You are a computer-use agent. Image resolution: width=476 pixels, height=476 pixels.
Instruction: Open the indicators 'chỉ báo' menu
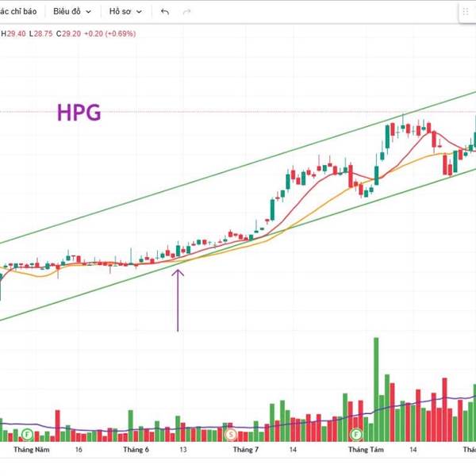pyautogui.click(x=18, y=12)
